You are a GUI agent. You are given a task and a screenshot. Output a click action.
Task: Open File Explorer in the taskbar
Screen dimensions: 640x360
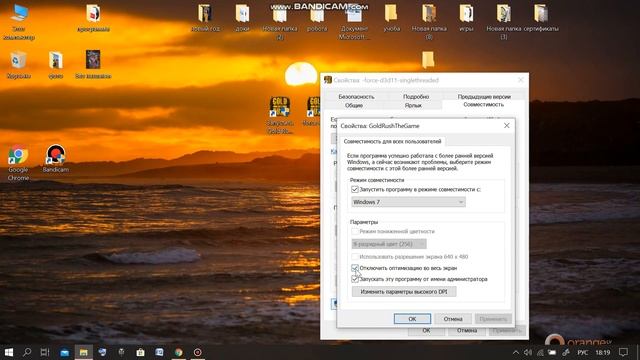pyautogui.click(x=84, y=352)
